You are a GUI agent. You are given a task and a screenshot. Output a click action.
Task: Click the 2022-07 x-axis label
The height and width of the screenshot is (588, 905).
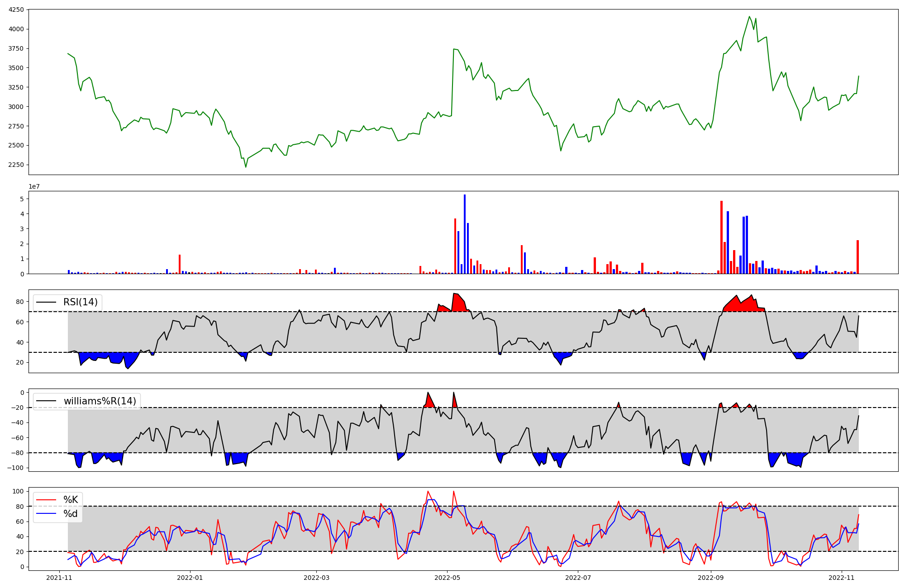click(578, 578)
